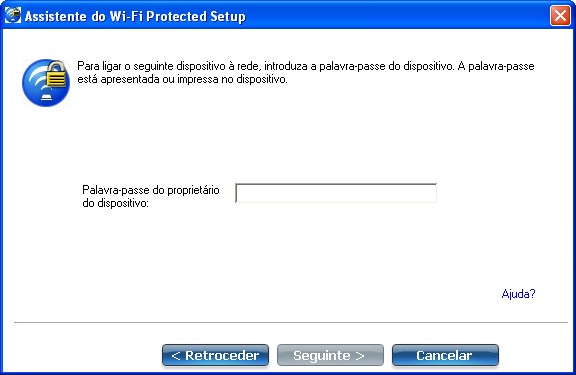Image resolution: width=576 pixels, height=375 pixels.
Task: Click the 'Para ligar o seguinte dispositivo' instruction line
Action: pyautogui.click(x=306, y=66)
